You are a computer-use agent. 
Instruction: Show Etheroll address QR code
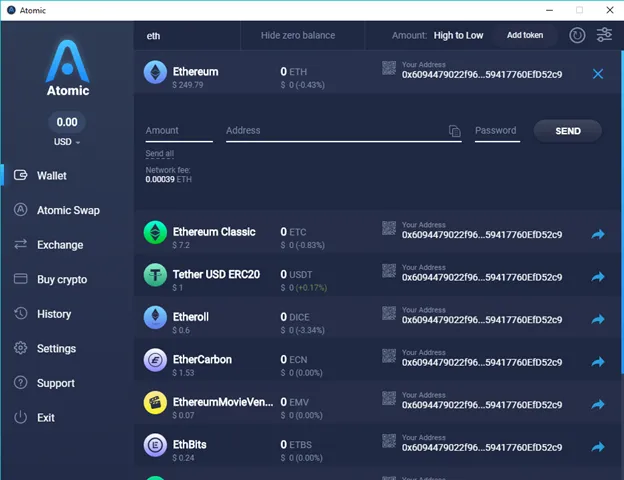pyautogui.click(x=389, y=313)
